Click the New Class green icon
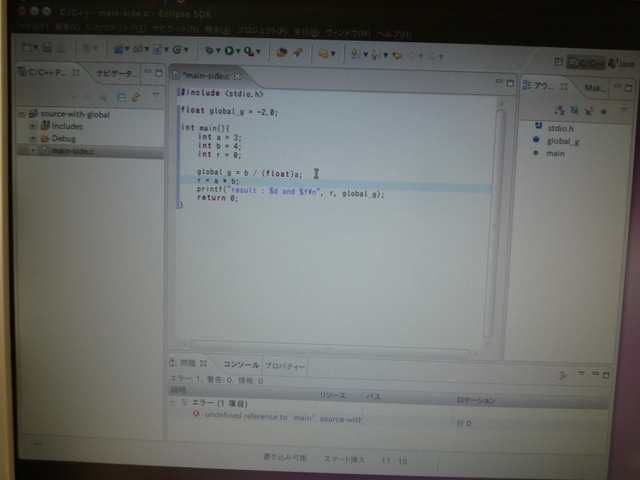Image resolution: width=640 pixels, height=480 pixels. [177, 50]
